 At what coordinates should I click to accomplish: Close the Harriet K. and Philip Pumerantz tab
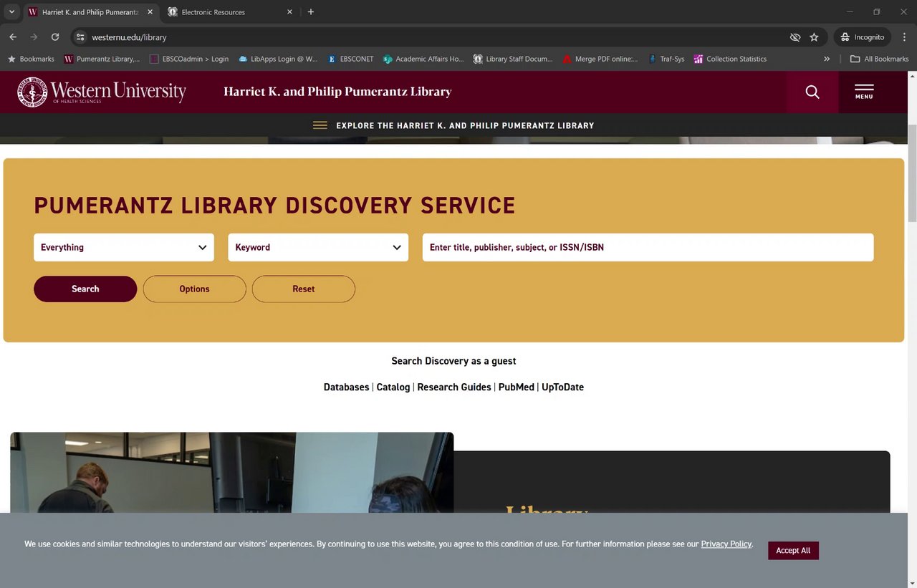(x=150, y=12)
